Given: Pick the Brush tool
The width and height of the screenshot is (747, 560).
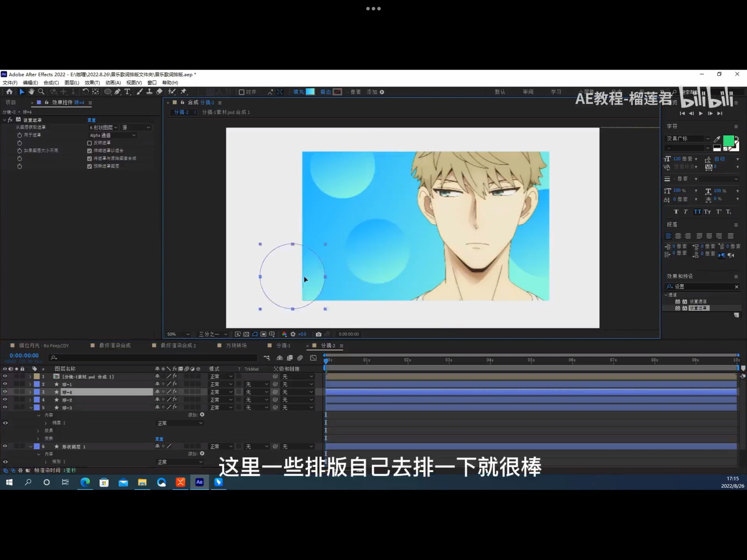Looking at the screenshot, I should pyautogui.click(x=140, y=92).
